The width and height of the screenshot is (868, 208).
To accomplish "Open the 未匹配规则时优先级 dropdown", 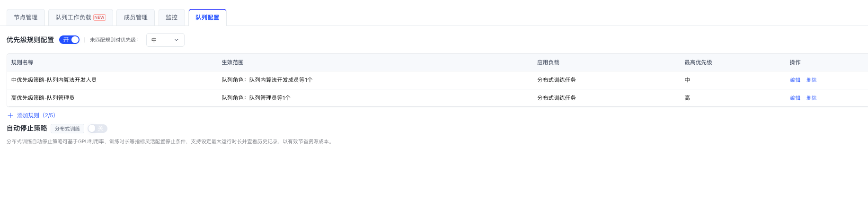I will click(165, 40).
